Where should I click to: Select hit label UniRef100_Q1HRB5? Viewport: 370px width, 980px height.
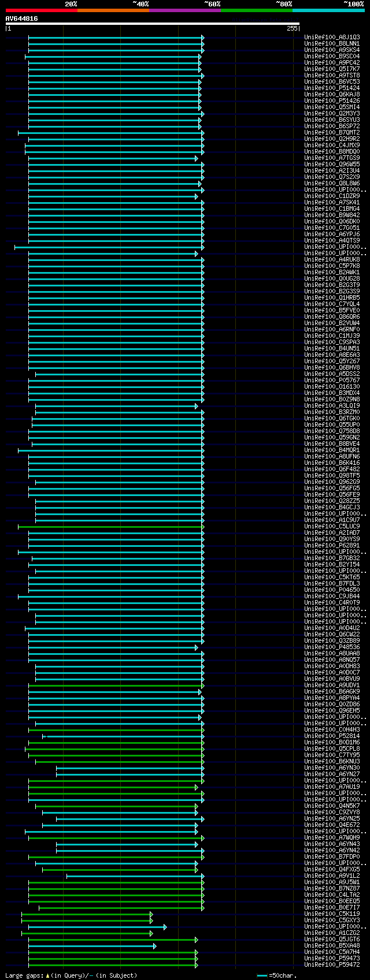point(332,298)
